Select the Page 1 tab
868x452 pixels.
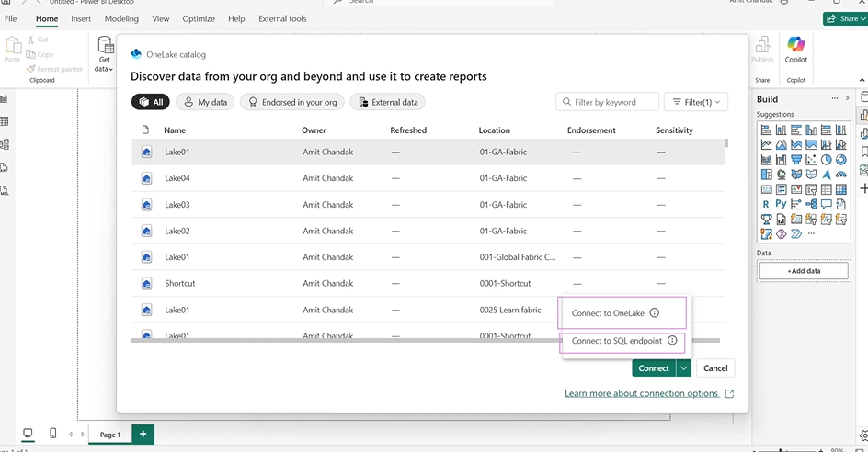pos(109,435)
